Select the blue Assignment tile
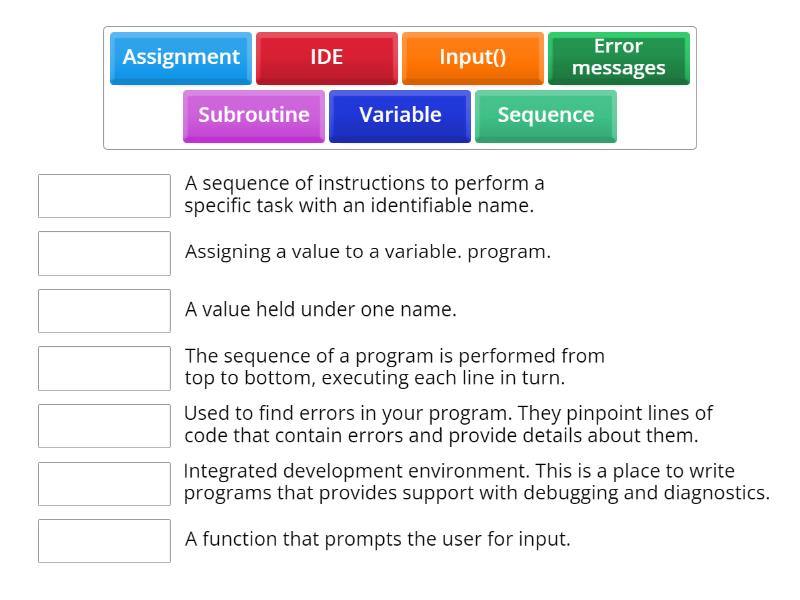The image size is (800, 600). 181,58
